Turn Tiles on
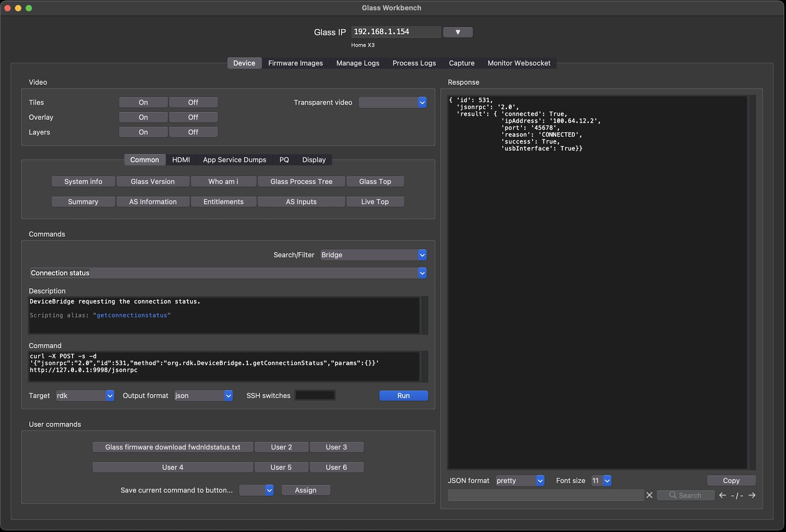This screenshot has height=532, width=786. click(x=143, y=102)
